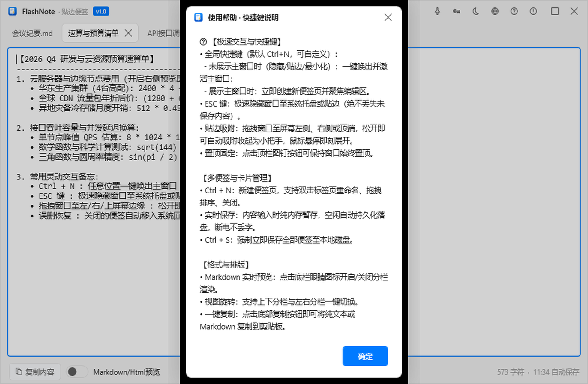Toggle the Markdown/Html预览 switch
The image size is (588, 384).
coord(77,372)
